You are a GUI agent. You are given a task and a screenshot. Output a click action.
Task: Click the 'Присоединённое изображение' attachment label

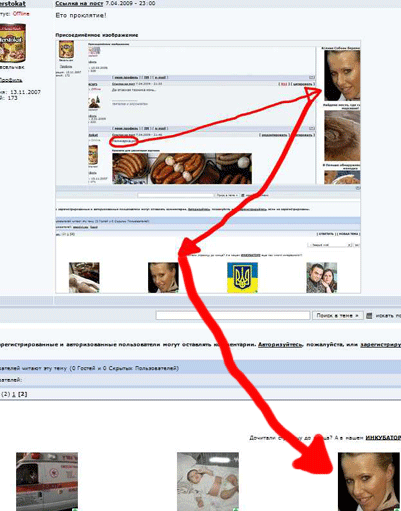coord(97,35)
